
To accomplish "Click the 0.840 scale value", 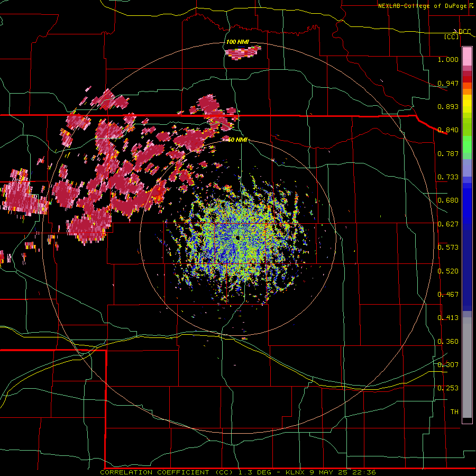I will pos(448,130).
